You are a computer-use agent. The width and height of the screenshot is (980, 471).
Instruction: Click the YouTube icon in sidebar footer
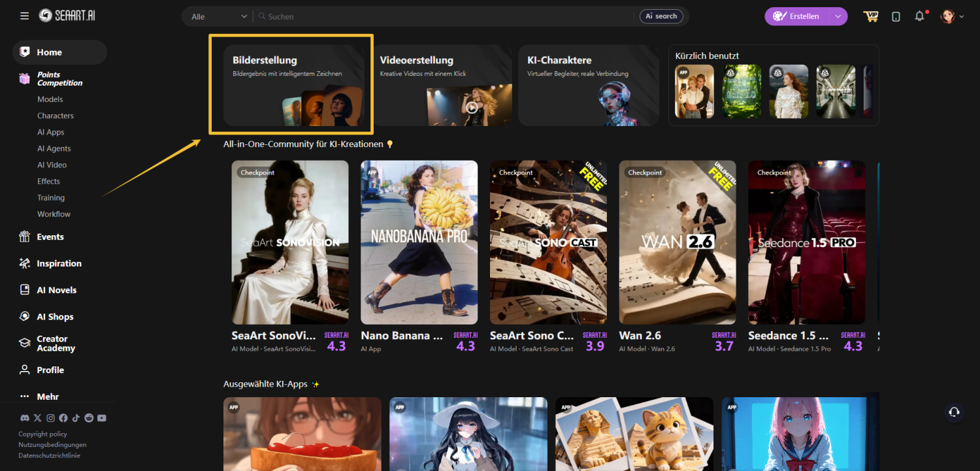102,418
